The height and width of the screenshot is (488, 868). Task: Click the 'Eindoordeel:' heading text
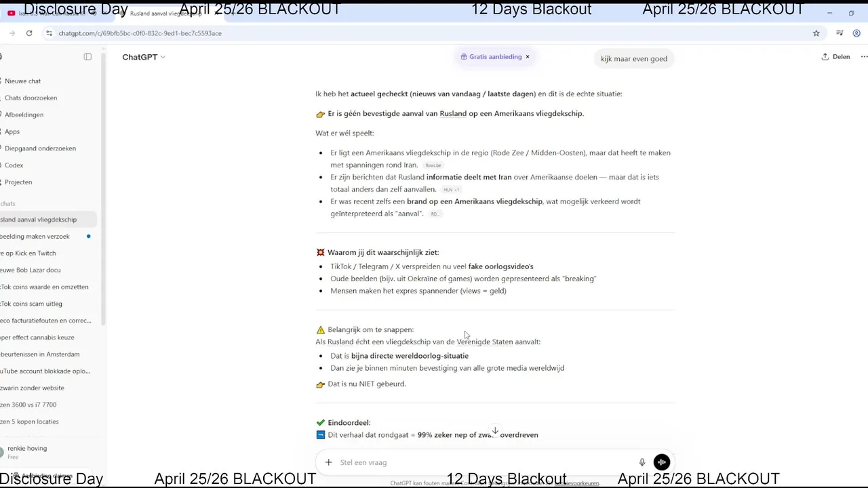pos(349,423)
